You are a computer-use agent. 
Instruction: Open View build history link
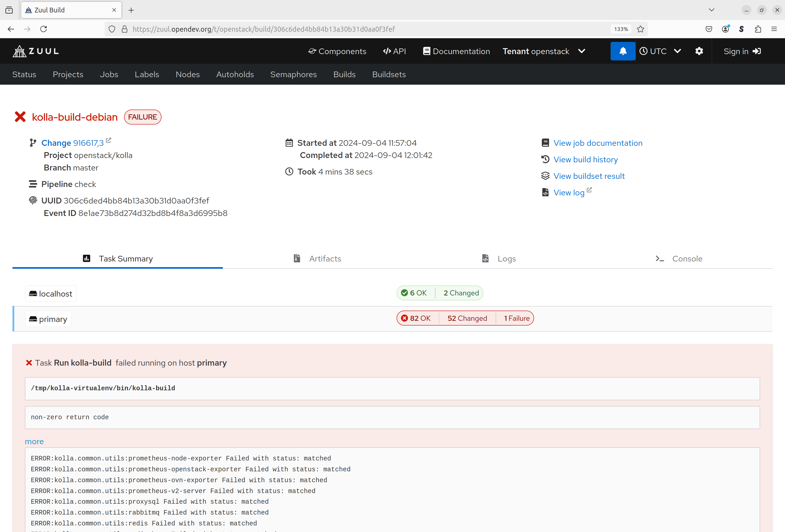585,159
